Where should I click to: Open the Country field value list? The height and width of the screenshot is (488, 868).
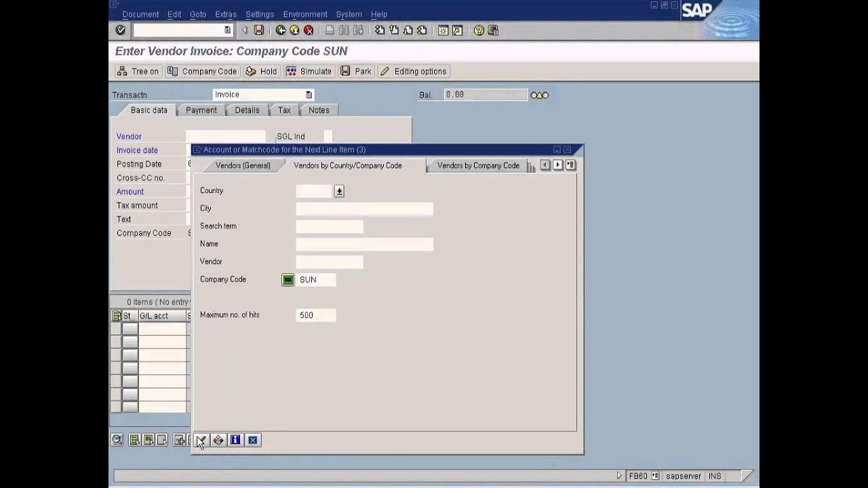[x=339, y=192]
